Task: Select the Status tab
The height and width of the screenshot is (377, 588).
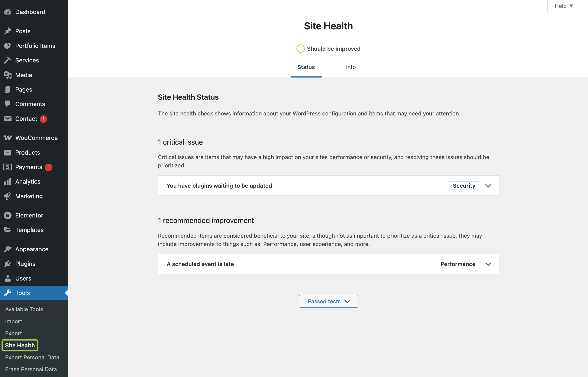Action: [306, 67]
